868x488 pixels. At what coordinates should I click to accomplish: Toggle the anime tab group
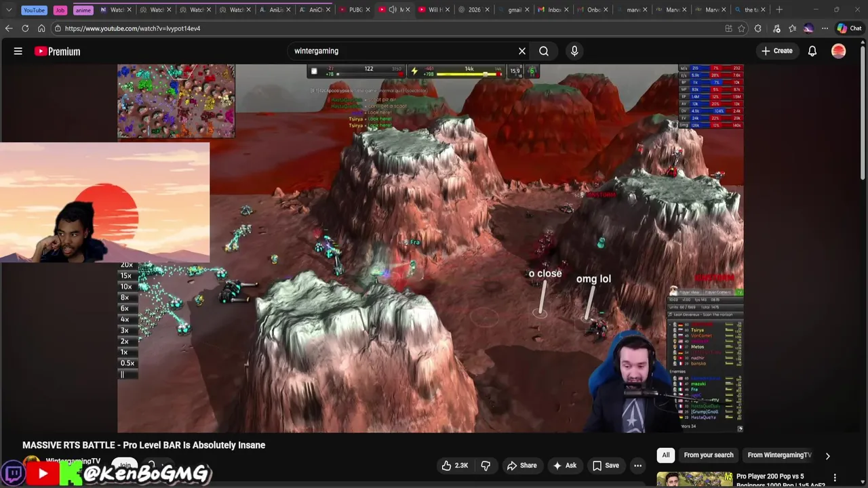[83, 10]
